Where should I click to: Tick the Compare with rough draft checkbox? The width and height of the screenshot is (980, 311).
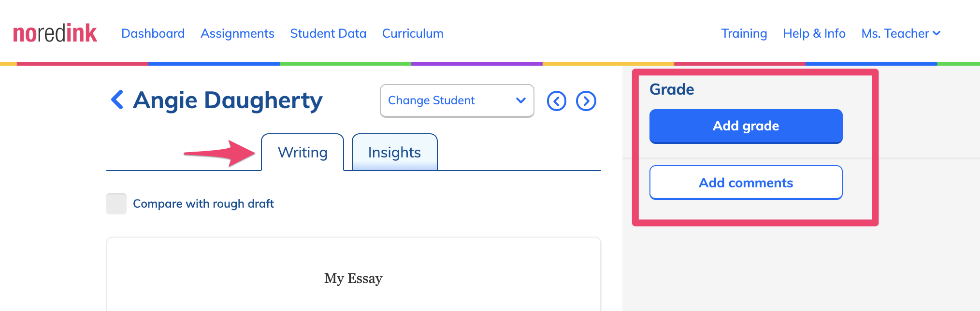(x=116, y=204)
